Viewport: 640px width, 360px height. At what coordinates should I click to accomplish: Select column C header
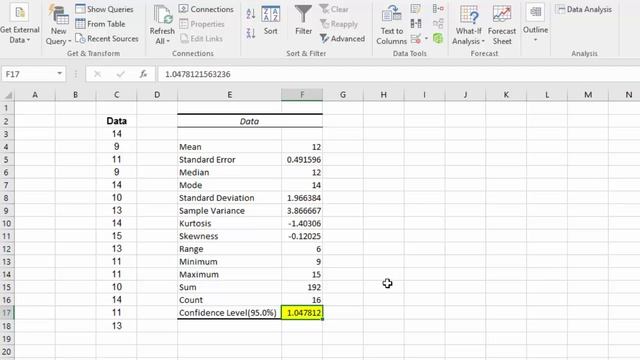(116, 95)
